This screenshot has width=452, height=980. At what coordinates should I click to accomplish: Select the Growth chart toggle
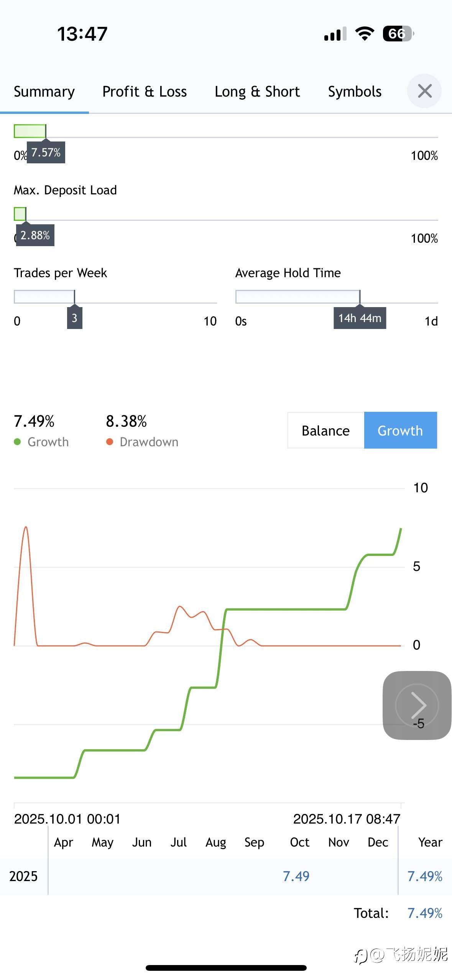point(400,431)
